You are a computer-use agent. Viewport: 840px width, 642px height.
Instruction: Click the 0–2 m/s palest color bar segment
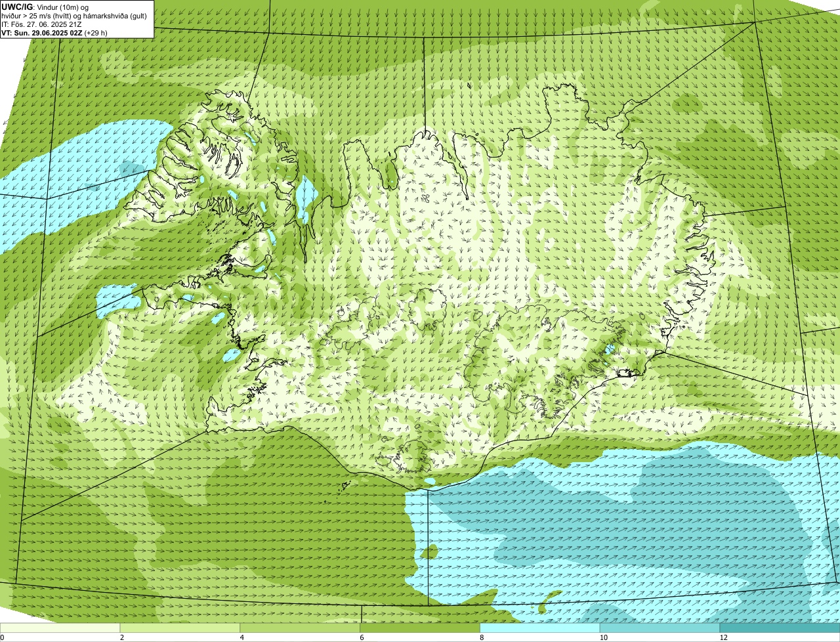tap(60, 628)
